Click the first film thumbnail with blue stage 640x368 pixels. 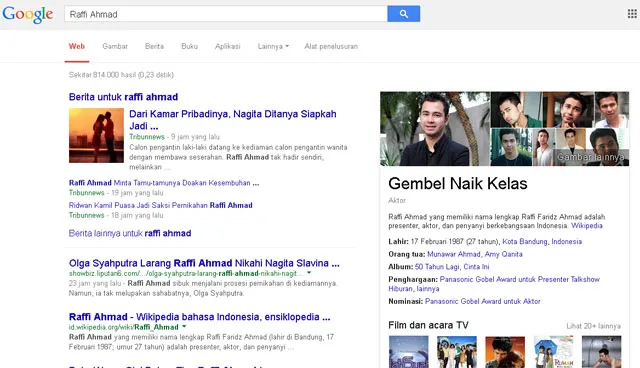coord(409,352)
